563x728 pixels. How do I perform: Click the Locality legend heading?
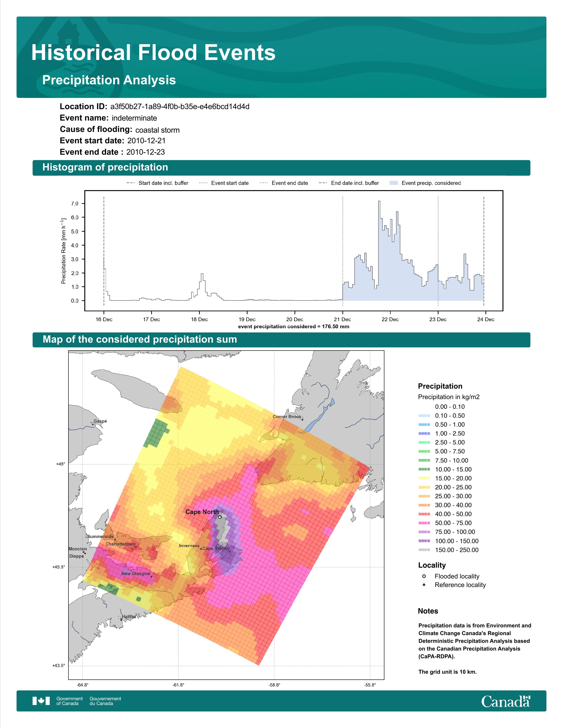432,565
